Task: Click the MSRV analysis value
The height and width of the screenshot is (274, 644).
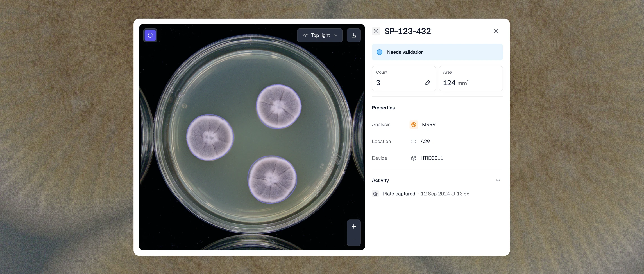Action: [429, 125]
